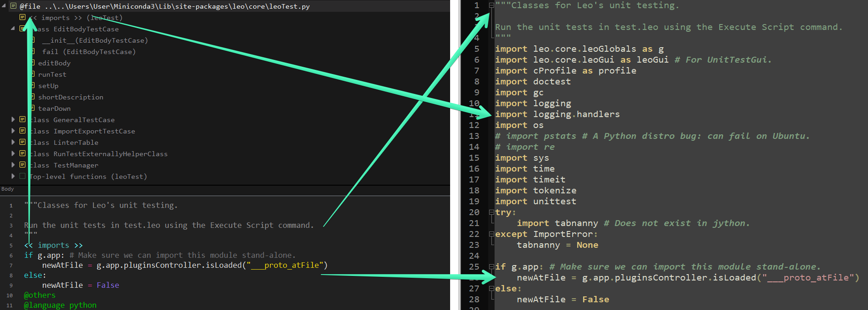Select the class ImportExportTestCase headline
868x310 pixels.
tap(82, 131)
